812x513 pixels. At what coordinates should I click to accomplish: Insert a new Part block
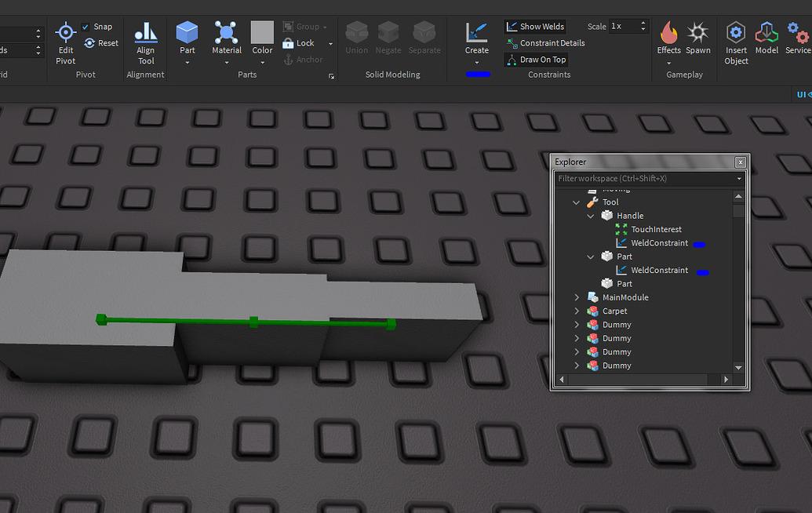pyautogui.click(x=187, y=38)
